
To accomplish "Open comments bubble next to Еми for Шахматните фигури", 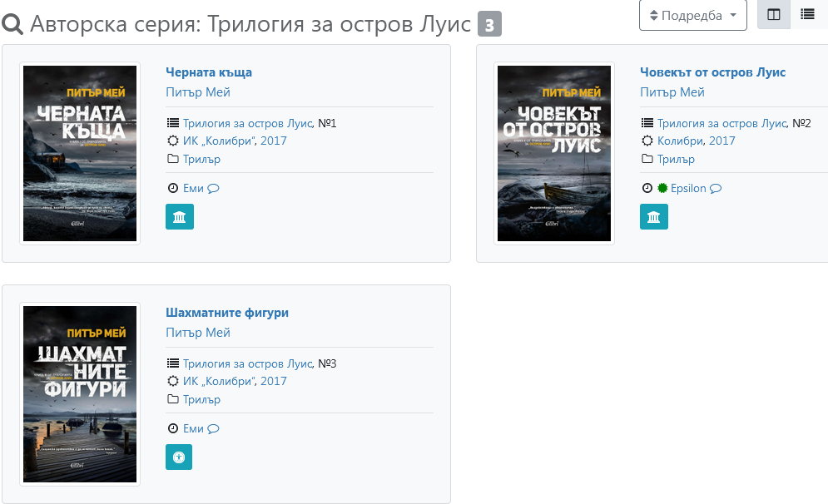I will [213, 429].
